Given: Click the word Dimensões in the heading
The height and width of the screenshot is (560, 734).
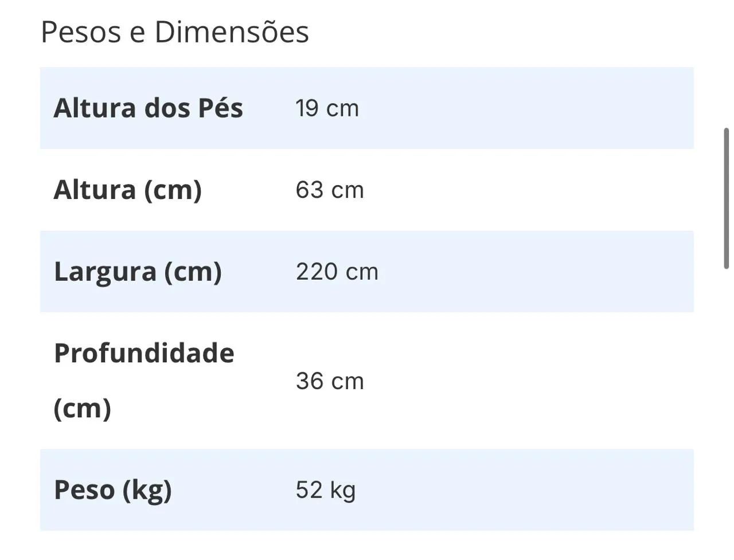Looking at the screenshot, I should [232, 32].
